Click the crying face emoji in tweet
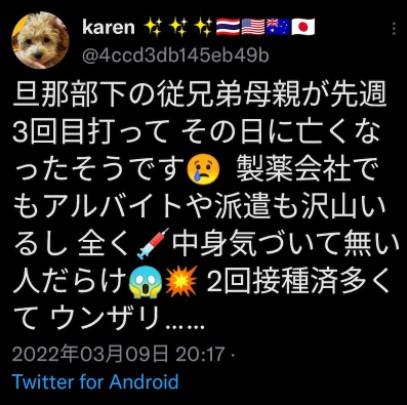407x405 pixels. [204, 169]
